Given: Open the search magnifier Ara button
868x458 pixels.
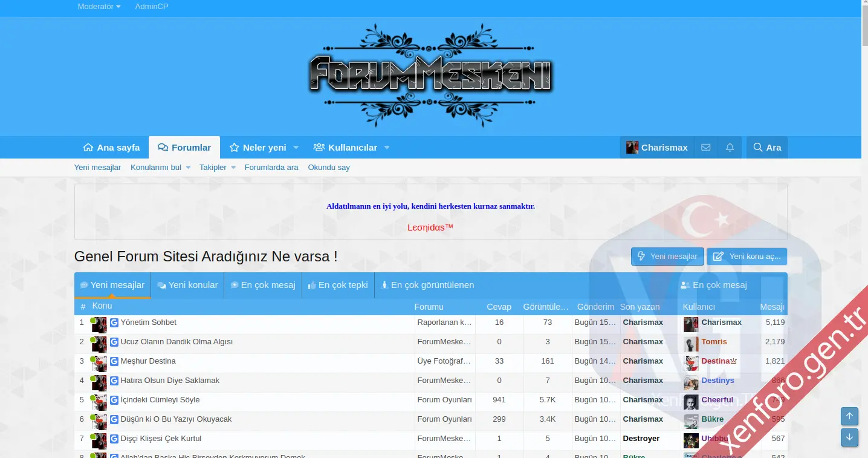Looking at the screenshot, I should (766, 148).
